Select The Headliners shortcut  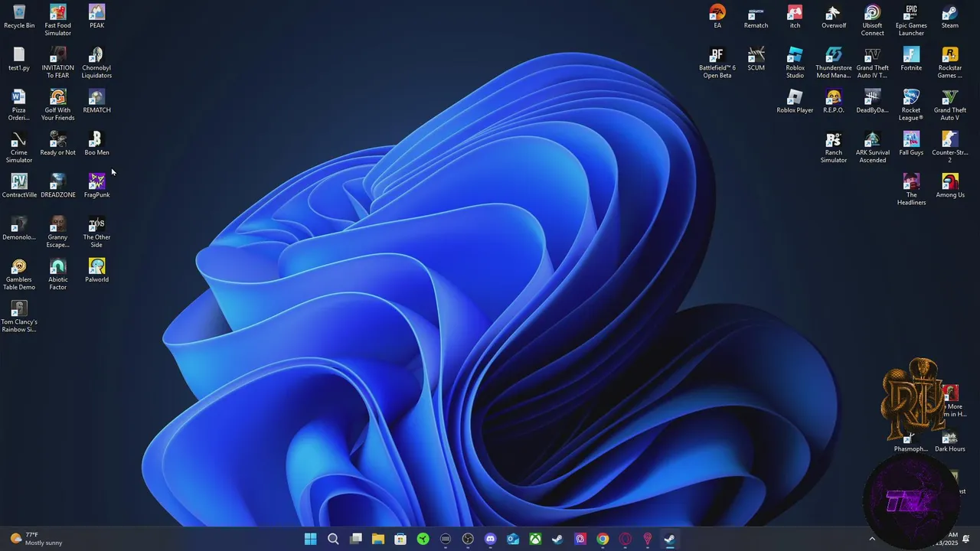[x=911, y=190]
